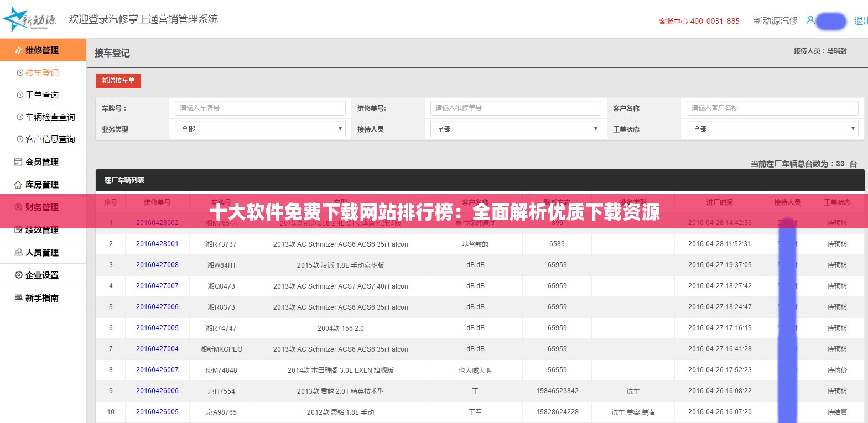868x423 pixels.
Task: Focus the 维修单号 input field
Action: tap(516, 108)
